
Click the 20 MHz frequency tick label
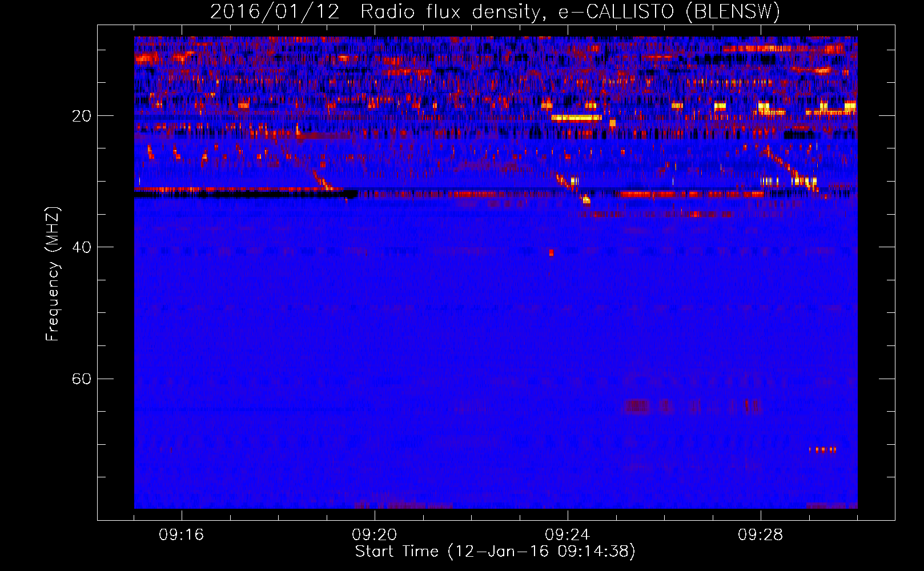[x=82, y=116]
